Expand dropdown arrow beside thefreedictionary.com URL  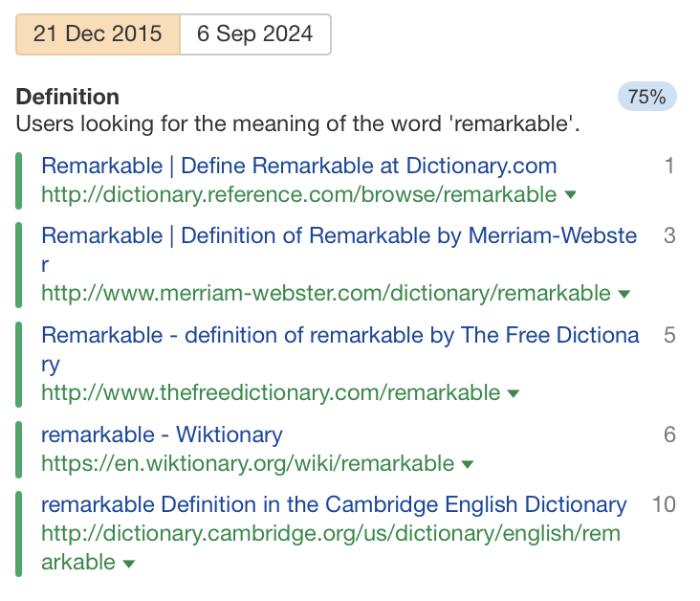(514, 393)
